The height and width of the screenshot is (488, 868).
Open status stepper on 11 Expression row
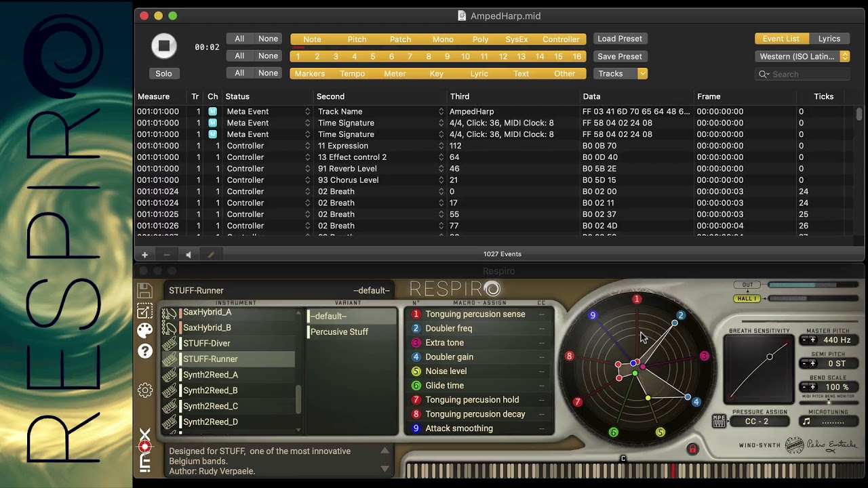[x=307, y=146]
